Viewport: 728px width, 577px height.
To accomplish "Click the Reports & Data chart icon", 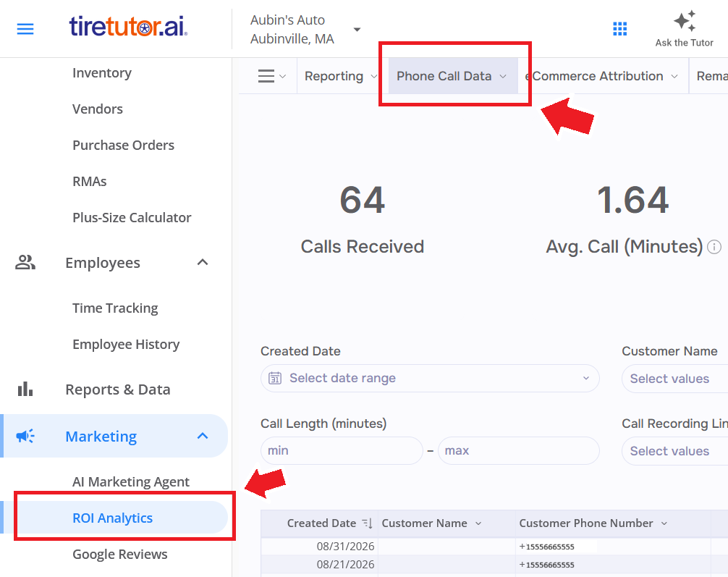I will (25, 389).
